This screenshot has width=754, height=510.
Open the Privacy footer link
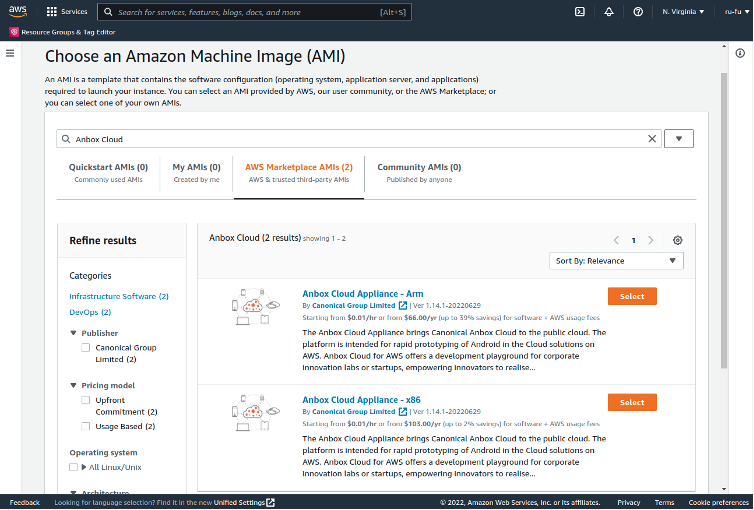[628, 502]
